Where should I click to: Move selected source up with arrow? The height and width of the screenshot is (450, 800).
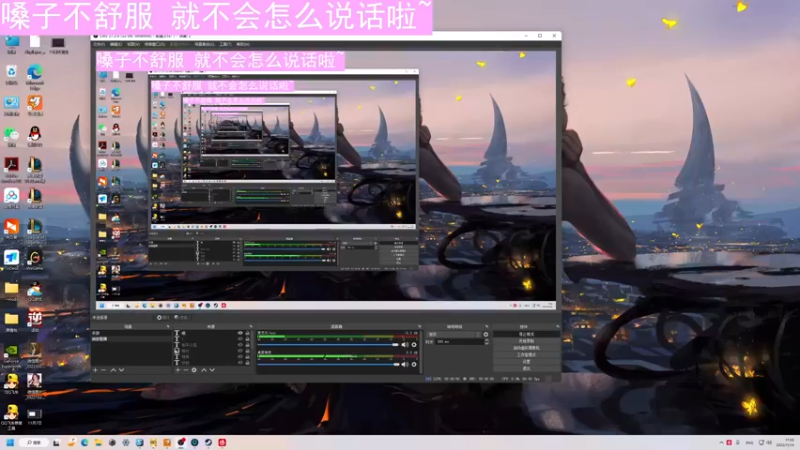tap(204, 370)
